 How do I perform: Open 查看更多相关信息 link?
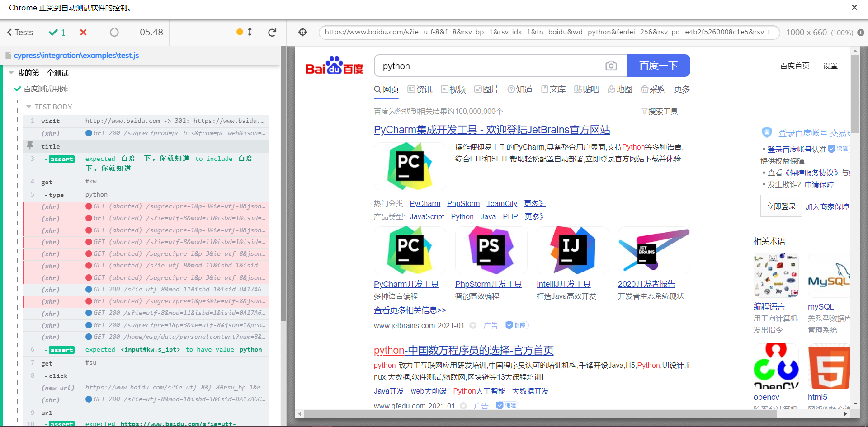[410, 310]
